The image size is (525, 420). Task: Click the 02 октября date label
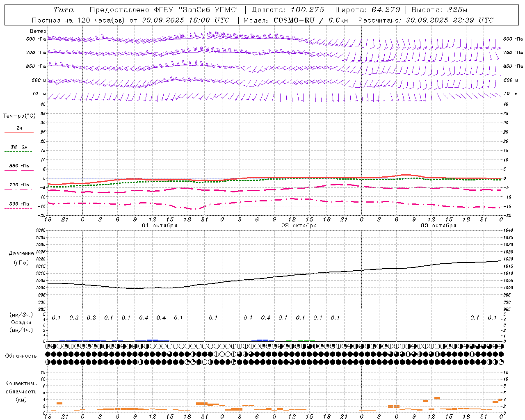pyautogui.click(x=299, y=226)
